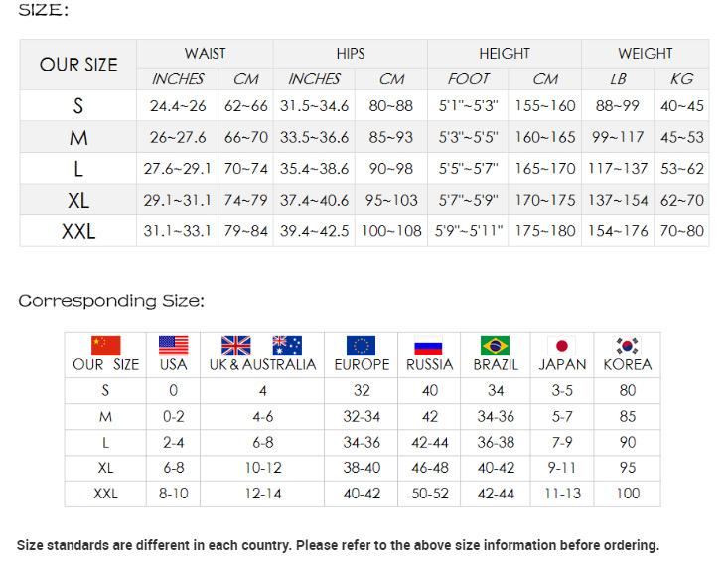Screen dimensions: 728x568
Task: Click the KOREA column label
Action: tap(628, 364)
